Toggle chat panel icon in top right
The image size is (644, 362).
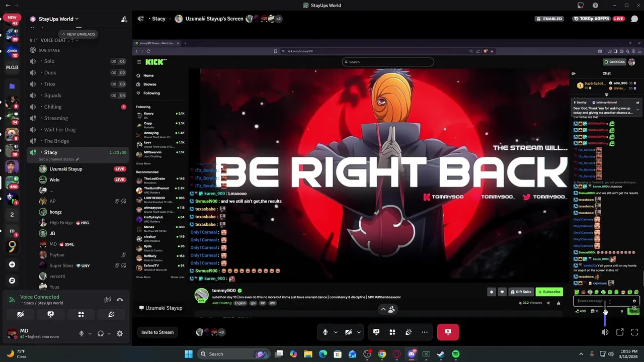(x=634, y=19)
